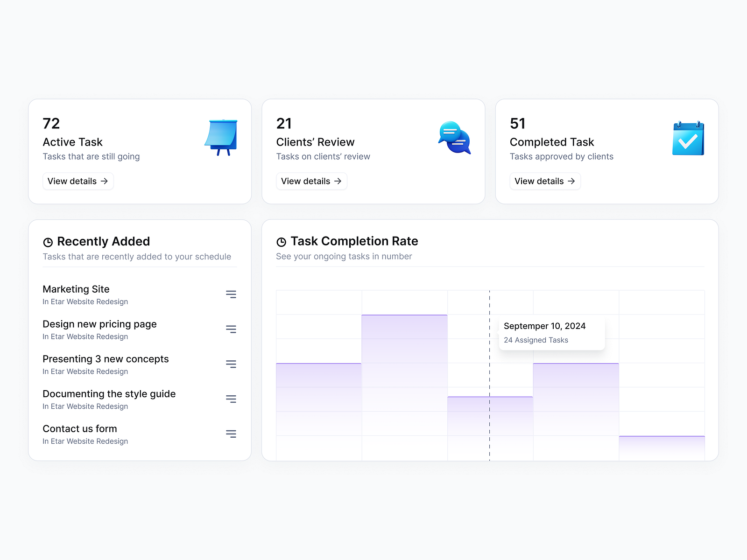Click the drag handle beside Marketing Site
Screen dimensions: 747x560
click(x=231, y=294)
